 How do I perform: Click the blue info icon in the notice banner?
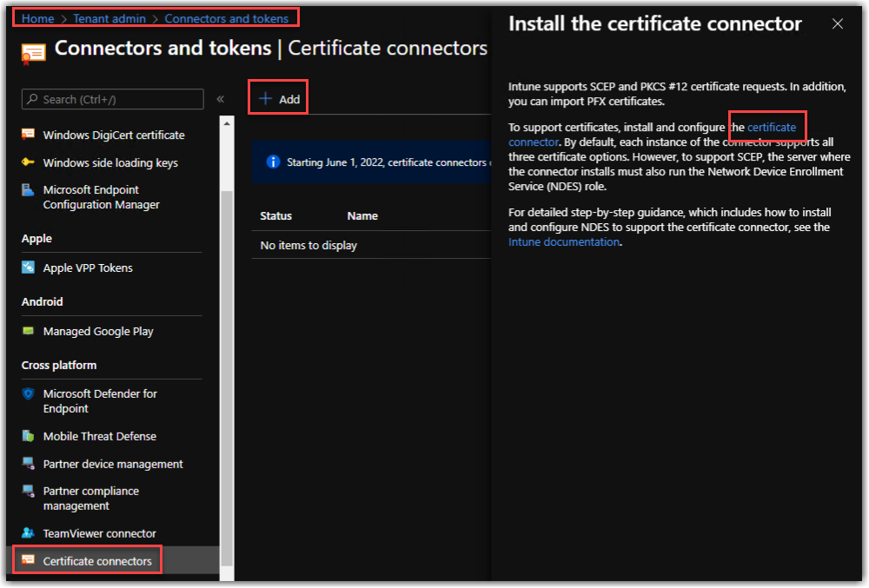273,162
